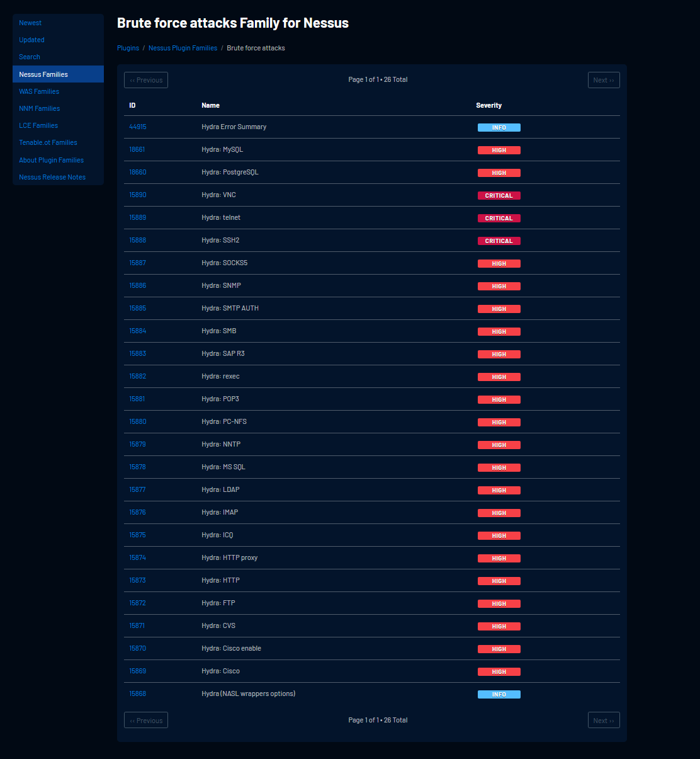Open plugin ID 15886
The width and height of the screenshot is (700, 759).
point(138,285)
